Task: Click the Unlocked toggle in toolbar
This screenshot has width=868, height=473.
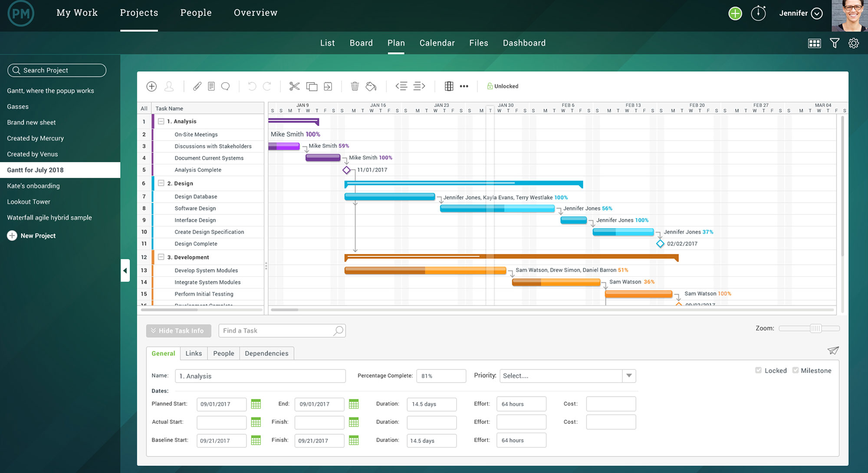Action: 501,86
